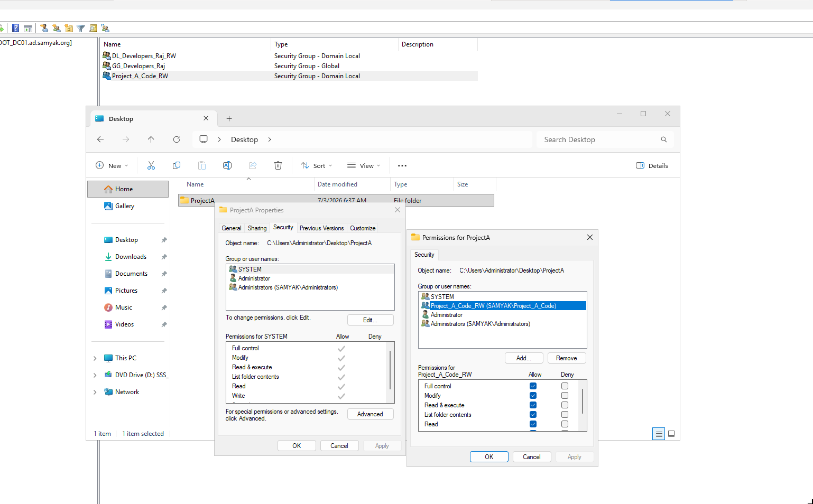
Task: Check Deny for Read & execute
Action: coord(565,405)
